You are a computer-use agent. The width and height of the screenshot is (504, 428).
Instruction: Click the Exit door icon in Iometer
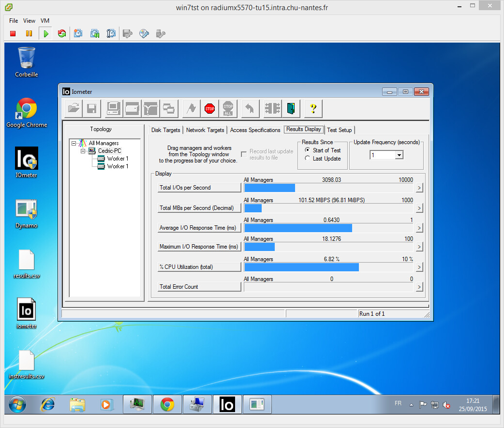pyautogui.click(x=291, y=108)
